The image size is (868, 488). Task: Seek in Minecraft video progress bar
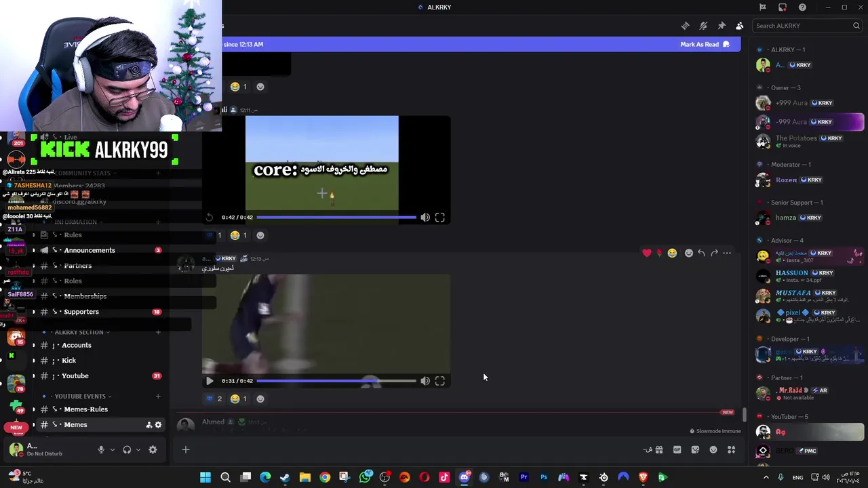336,218
